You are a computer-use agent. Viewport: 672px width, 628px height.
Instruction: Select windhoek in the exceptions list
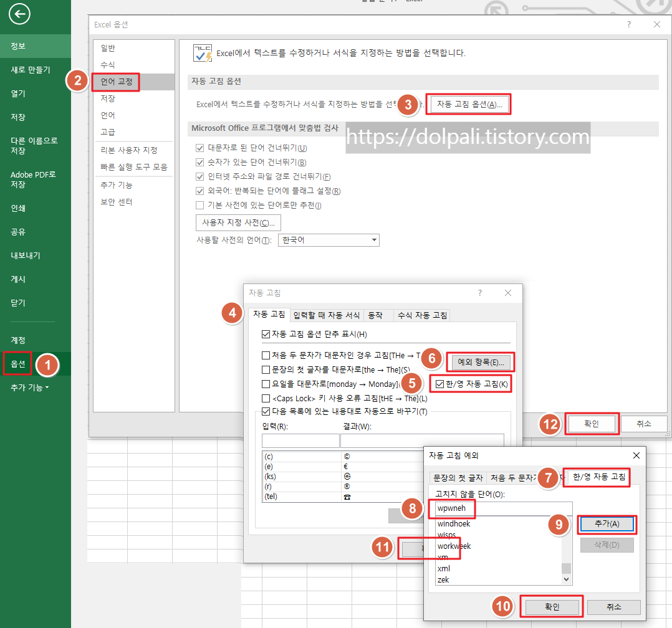pyautogui.click(x=499, y=524)
